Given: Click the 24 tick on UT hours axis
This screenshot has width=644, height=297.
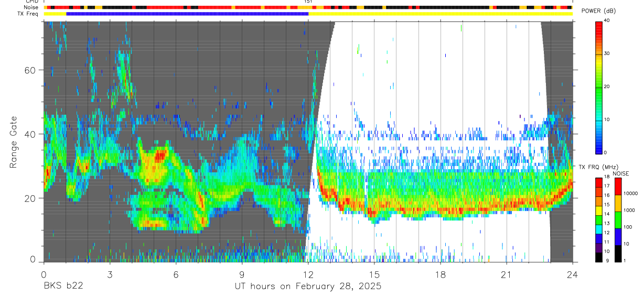Looking at the screenshot, I should (573, 274).
